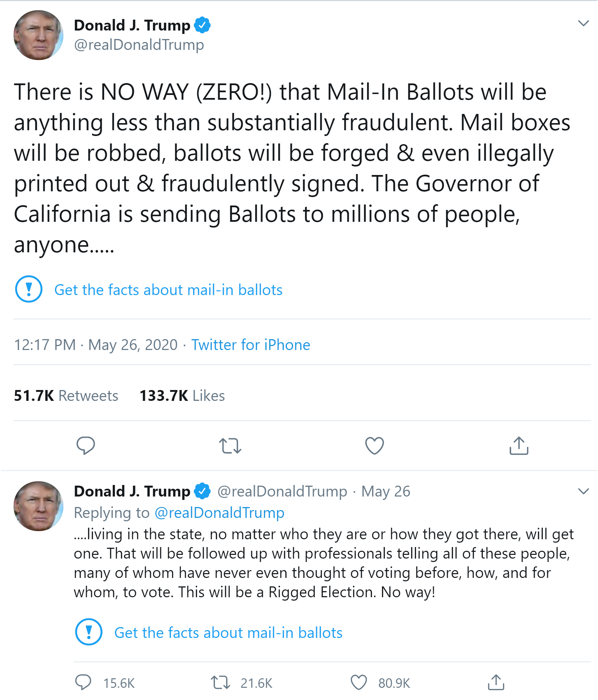Open the fact-check link on the reply tweet
This screenshot has width=598, height=700.
pyautogui.click(x=228, y=633)
